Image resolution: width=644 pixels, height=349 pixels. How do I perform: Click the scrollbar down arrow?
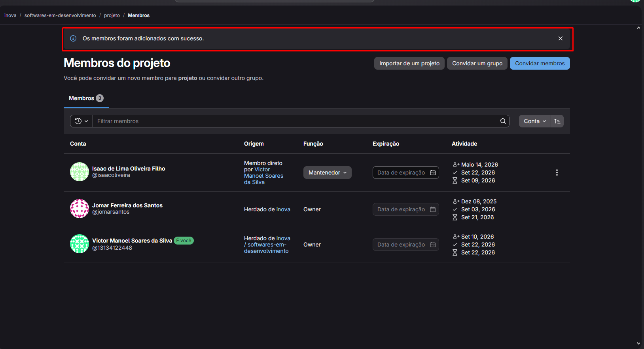click(638, 344)
